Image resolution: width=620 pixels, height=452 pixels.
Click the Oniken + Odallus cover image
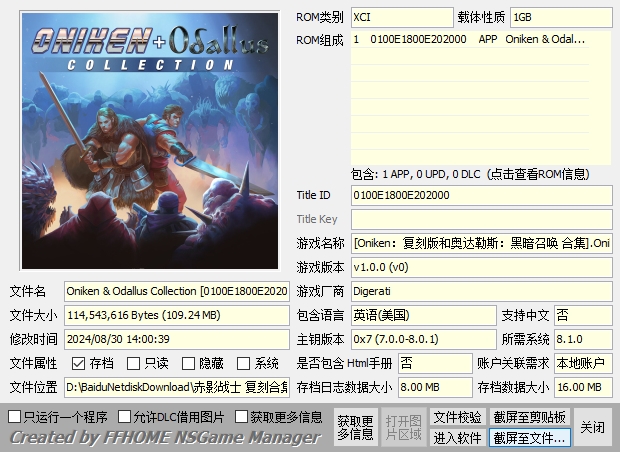147,140
